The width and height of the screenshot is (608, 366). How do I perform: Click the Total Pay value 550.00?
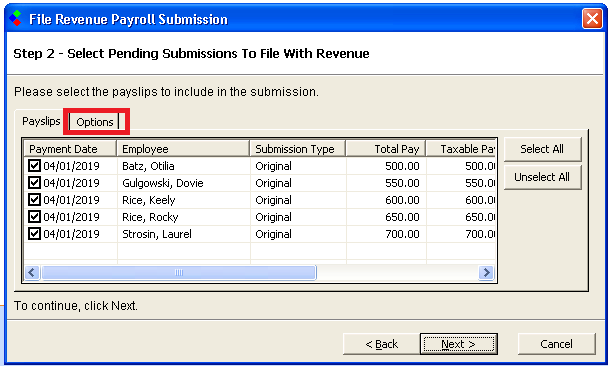[x=402, y=183]
